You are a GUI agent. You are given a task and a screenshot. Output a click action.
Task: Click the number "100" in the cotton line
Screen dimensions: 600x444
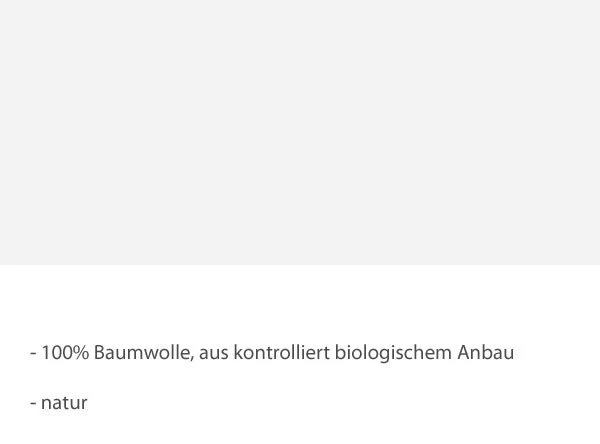pyautogui.click(x=57, y=353)
